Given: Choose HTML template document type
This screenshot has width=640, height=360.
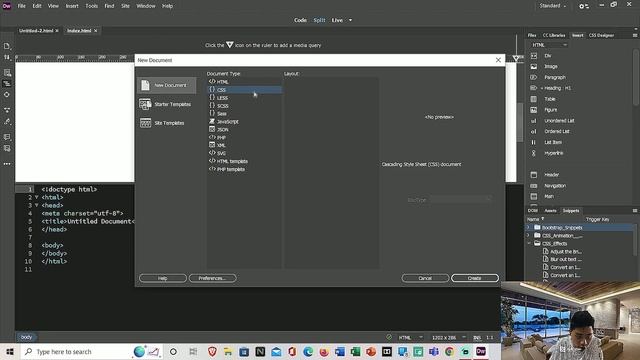Looking at the screenshot, I should (x=244, y=161).
